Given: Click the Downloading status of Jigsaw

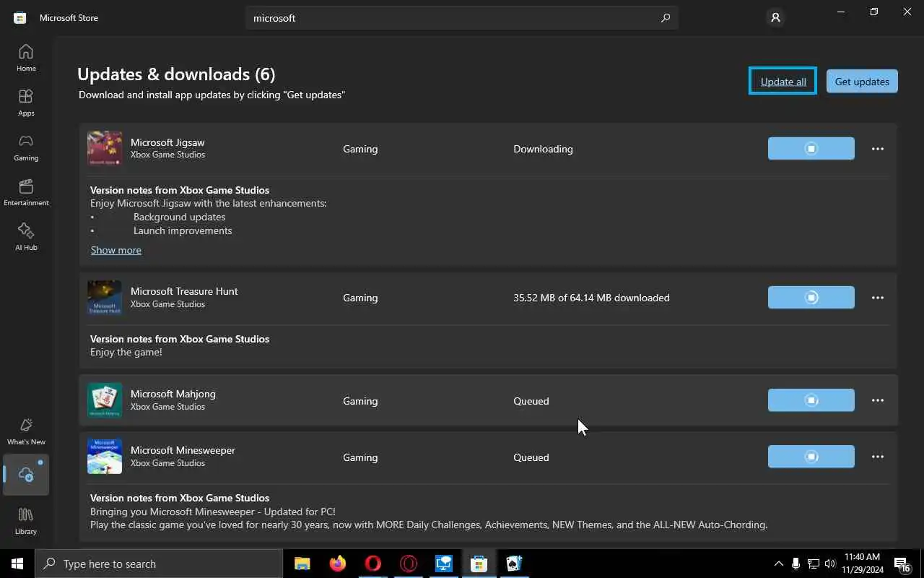Looking at the screenshot, I should [x=543, y=149].
